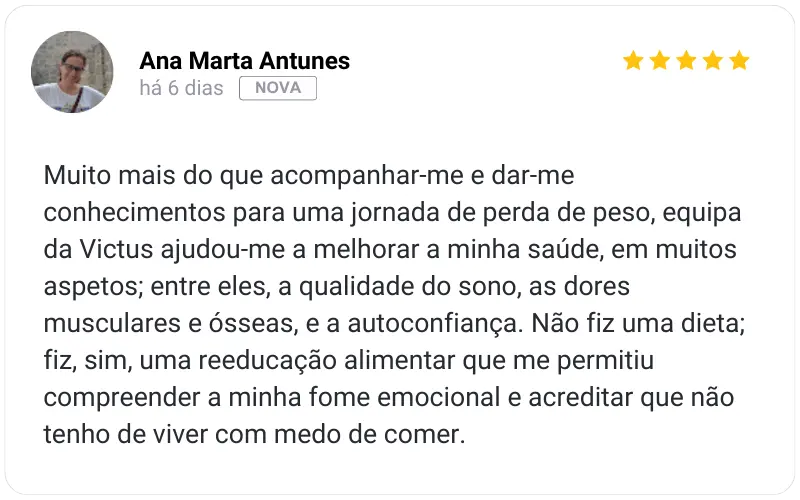800x500 pixels.
Task: Click the word 'Victus' in the review
Action: 116,249
